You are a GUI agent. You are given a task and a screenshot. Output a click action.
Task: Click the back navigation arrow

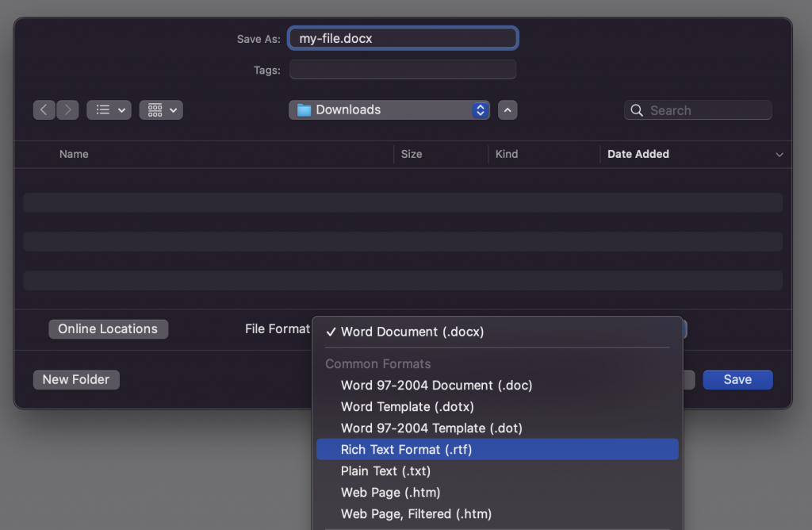[44, 110]
